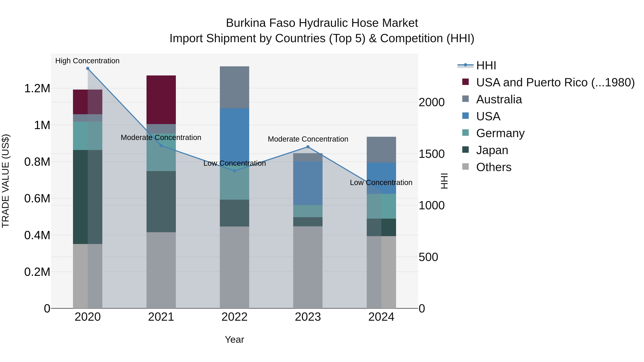The width and height of the screenshot is (644, 362).
Task: Click the Japan legend dark green swatch
Action: point(465,150)
